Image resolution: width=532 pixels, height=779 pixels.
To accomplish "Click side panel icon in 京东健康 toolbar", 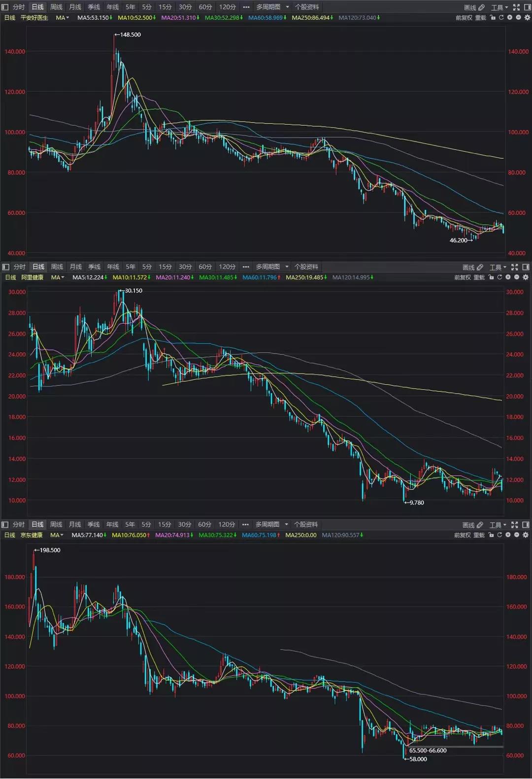I will tap(526, 525).
